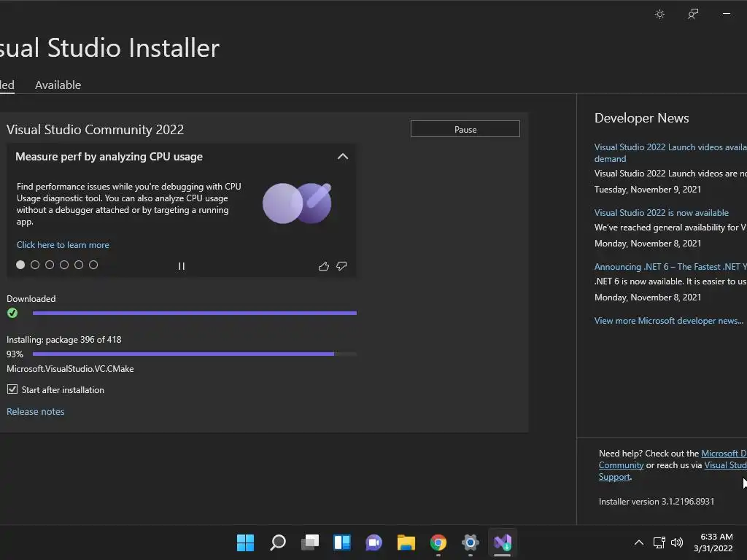Click the green Downloaded checkmark icon
Viewport: 747px width, 560px height.
(12, 313)
